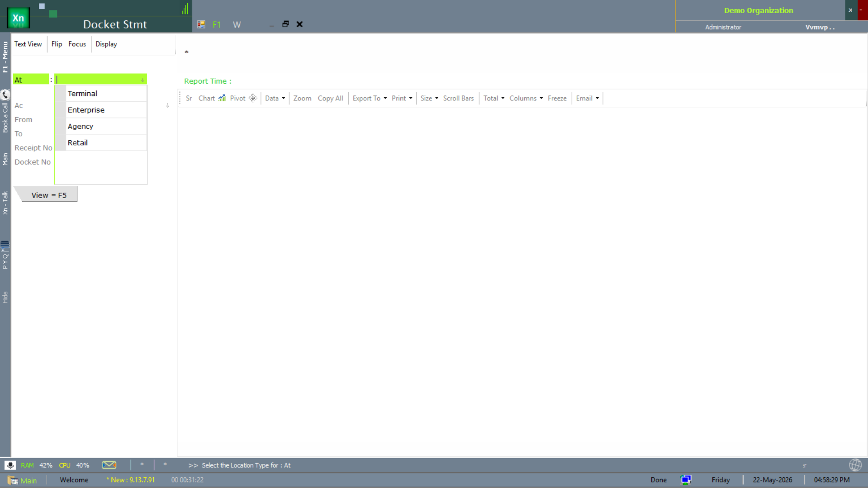
Task: Click the green Xn application logo
Action: point(18,18)
